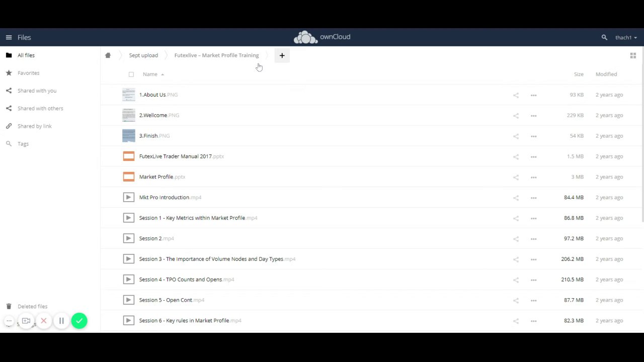Open the thach1 user dropdown

626,37
